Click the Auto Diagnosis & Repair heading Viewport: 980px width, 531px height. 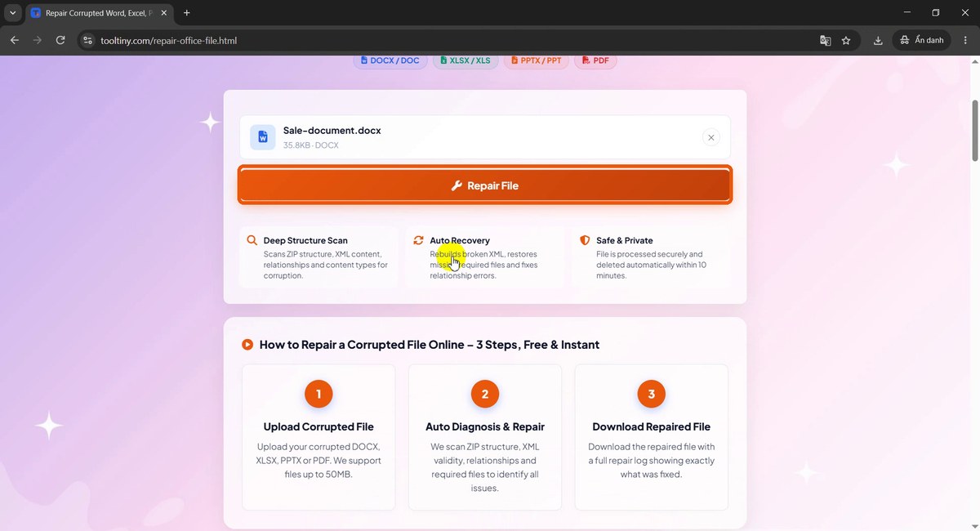pyautogui.click(x=485, y=426)
